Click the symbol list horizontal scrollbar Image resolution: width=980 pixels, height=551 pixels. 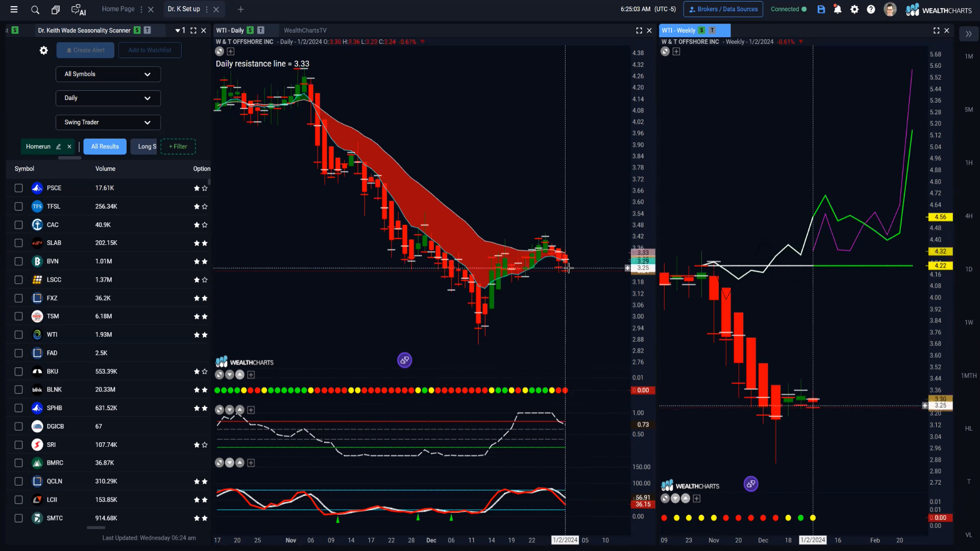(96, 528)
